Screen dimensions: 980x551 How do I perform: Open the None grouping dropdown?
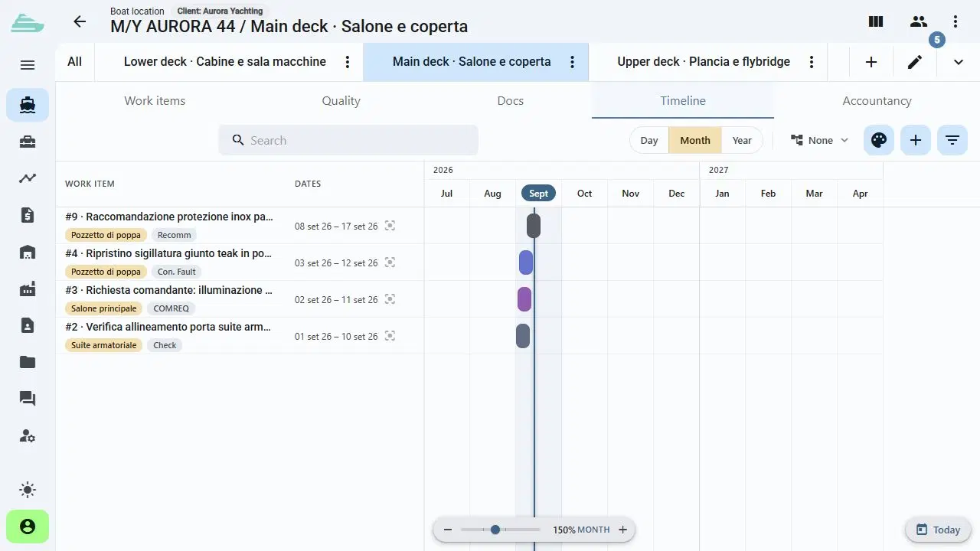pos(820,140)
